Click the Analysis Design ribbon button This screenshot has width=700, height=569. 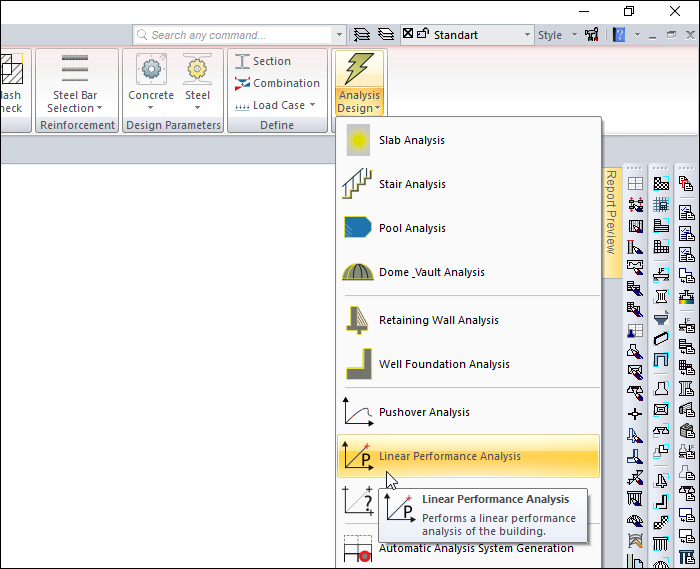click(x=359, y=82)
